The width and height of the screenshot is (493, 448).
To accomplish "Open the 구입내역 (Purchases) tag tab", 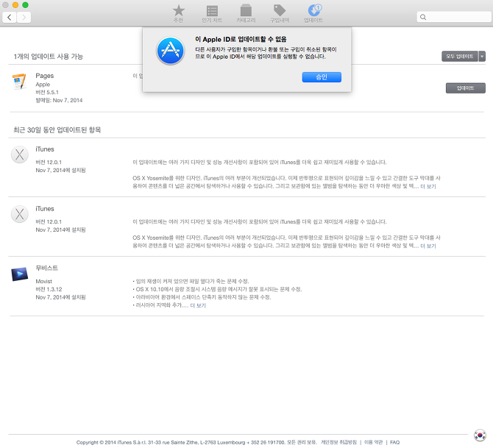I will (280, 13).
